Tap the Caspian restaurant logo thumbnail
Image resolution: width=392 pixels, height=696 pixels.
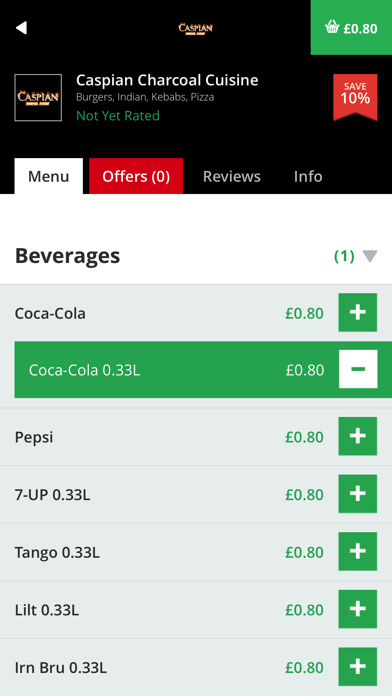click(38, 98)
